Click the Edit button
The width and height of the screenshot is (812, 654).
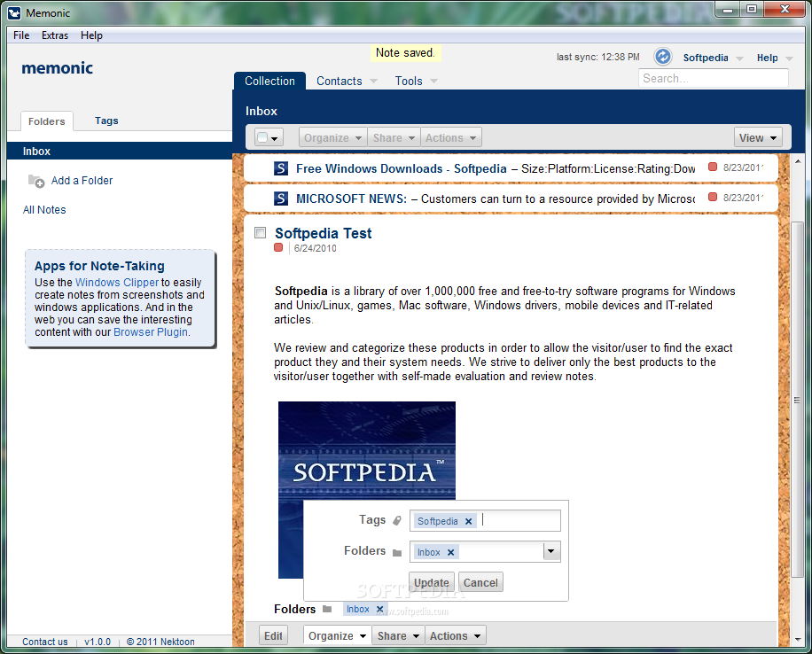pos(273,636)
